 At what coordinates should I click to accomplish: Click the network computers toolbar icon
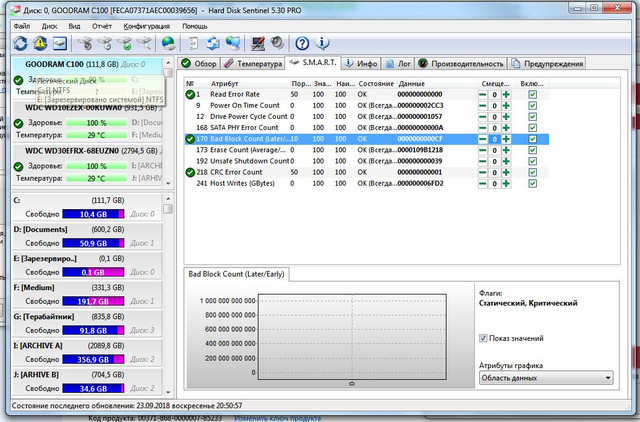click(233, 43)
